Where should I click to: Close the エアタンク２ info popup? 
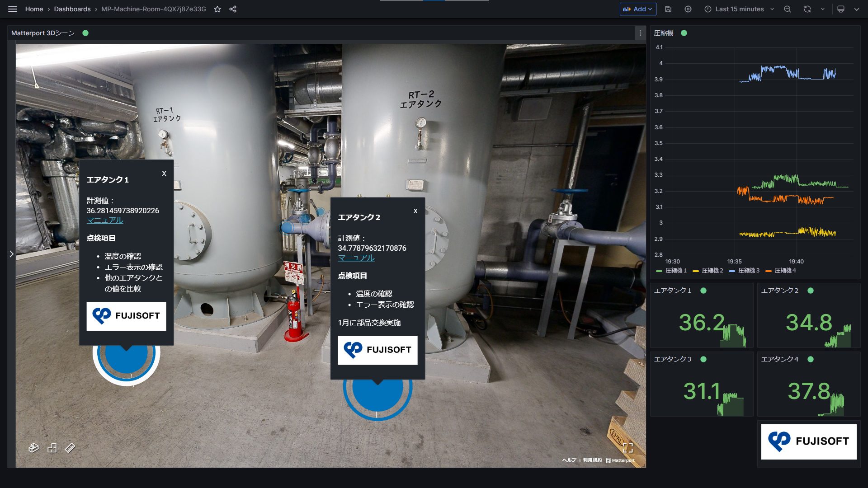click(415, 211)
